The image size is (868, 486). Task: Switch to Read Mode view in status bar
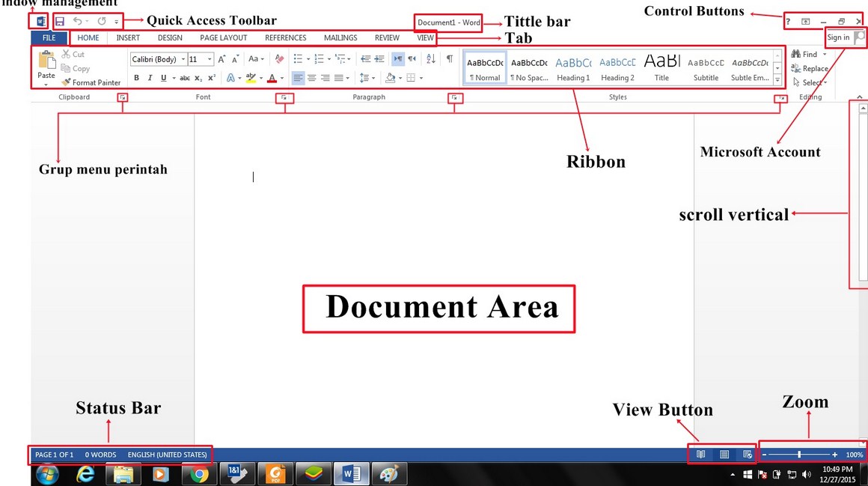click(701, 455)
